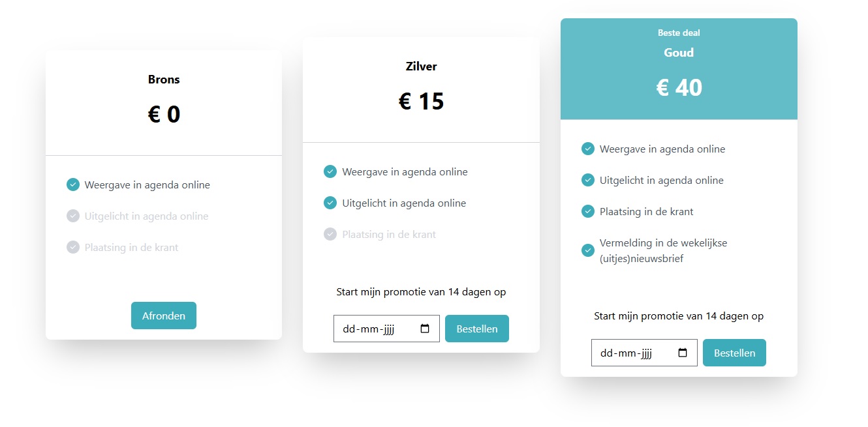
Task: Select the Goud 'Beste deal' teal header
Action: coord(679,68)
